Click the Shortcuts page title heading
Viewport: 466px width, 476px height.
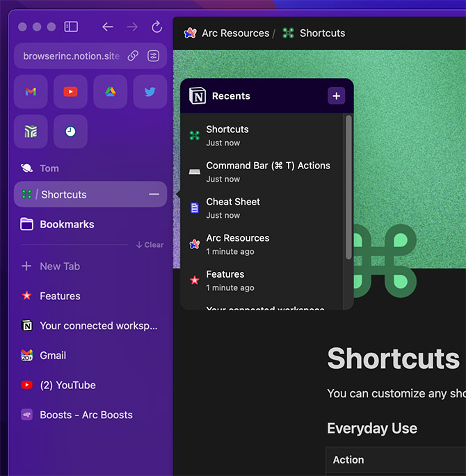[x=393, y=358]
